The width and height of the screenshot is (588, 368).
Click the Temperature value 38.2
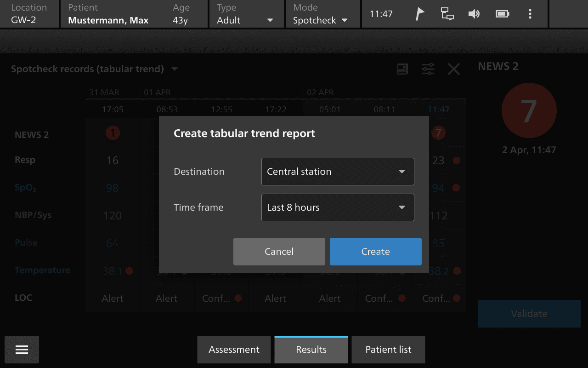tap(438, 271)
